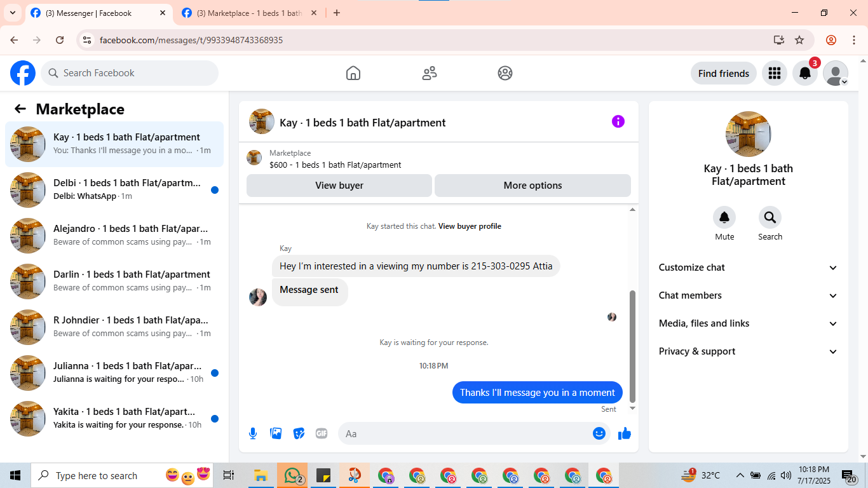Open the Kay conversation in the list
The width and height of the screenshot is (868, 488).
pos(114,144)
